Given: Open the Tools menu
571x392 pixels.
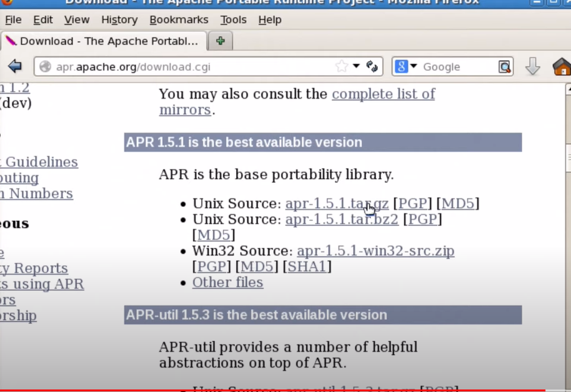Looking at the screenshot, I should click(234, 19).
